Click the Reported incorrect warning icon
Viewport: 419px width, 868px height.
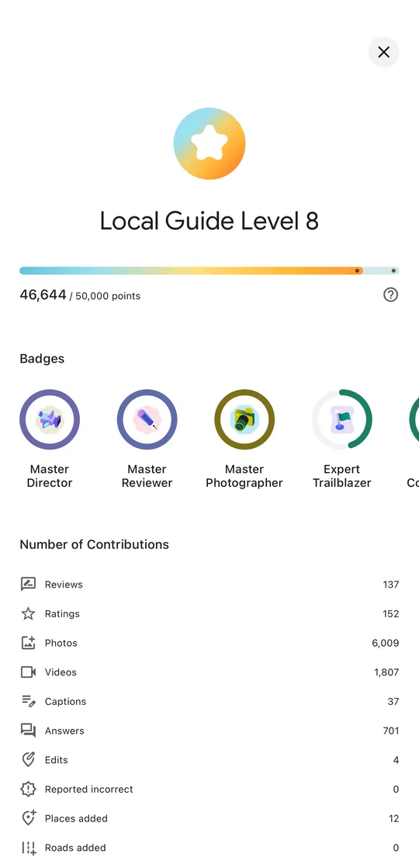[x=28, y=789]
